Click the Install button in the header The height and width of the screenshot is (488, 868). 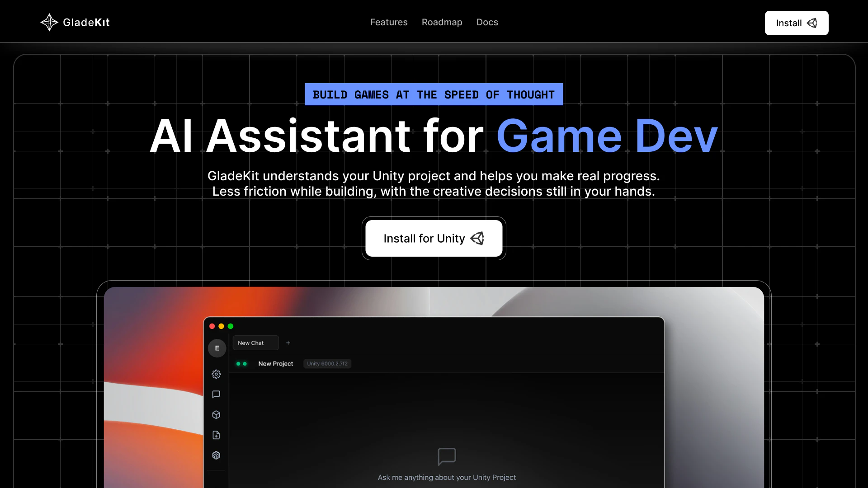click(x=796, y=23)
